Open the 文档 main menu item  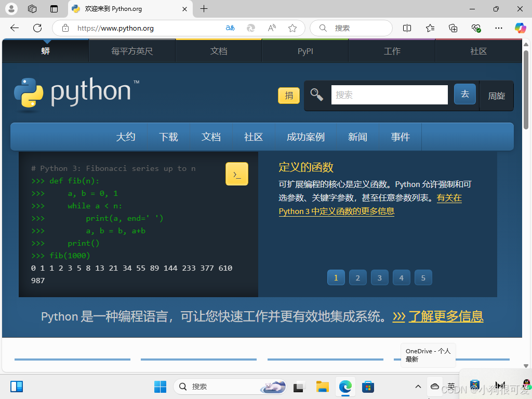coord(211,137)
